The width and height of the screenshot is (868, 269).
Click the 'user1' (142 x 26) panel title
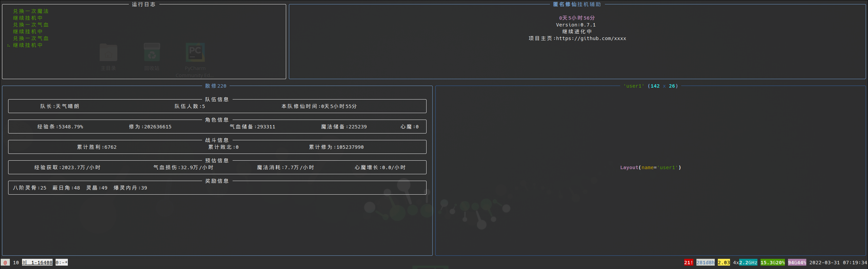pyautogui.click(x=651, y=86)
